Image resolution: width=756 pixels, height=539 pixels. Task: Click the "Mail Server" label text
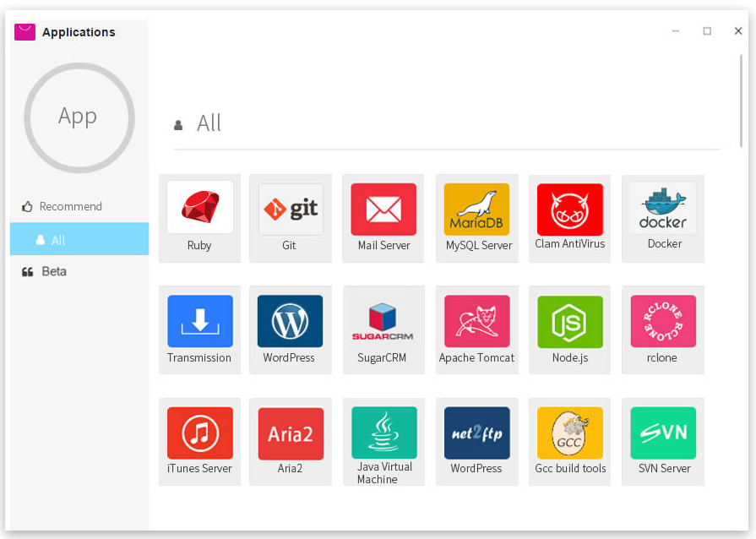pos(383,245)
